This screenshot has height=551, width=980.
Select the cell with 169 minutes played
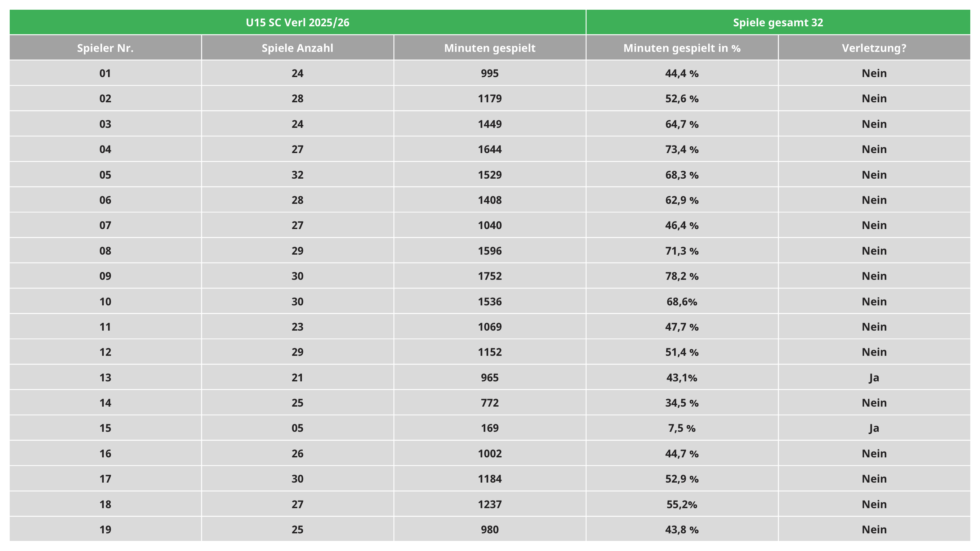coord(490,428)
